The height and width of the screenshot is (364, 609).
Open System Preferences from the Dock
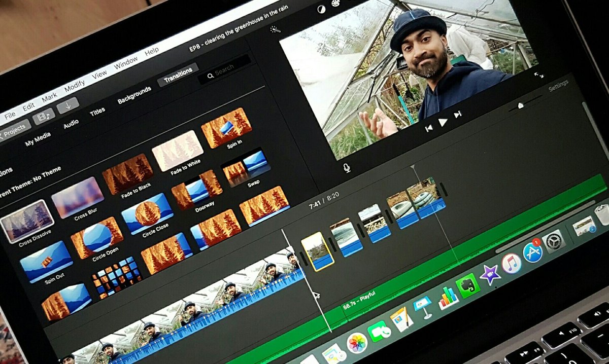point(554,241)
